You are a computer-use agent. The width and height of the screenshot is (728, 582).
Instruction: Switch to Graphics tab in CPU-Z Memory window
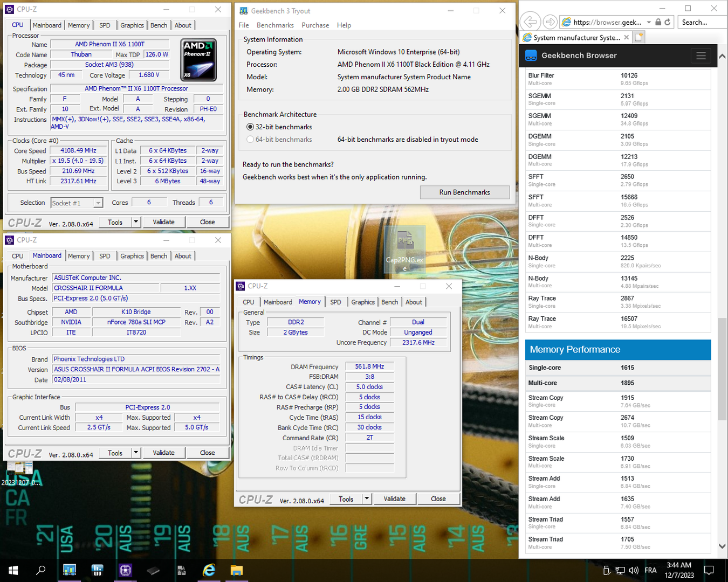pyautogui.click(x=363, y=302)
